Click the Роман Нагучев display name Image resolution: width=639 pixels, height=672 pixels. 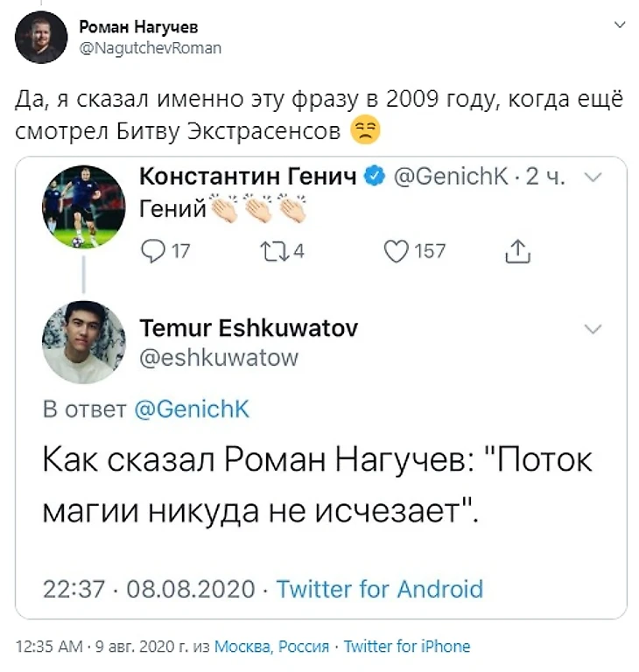(139, 29)
